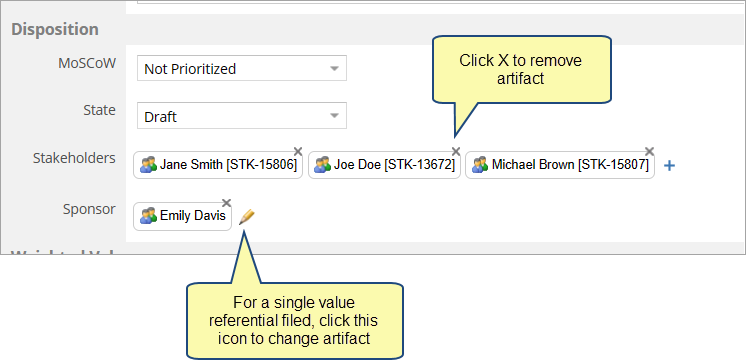Add a stakeholder with the plus icon
This screenshot has width=746, height=362.
tap(669, 166)
